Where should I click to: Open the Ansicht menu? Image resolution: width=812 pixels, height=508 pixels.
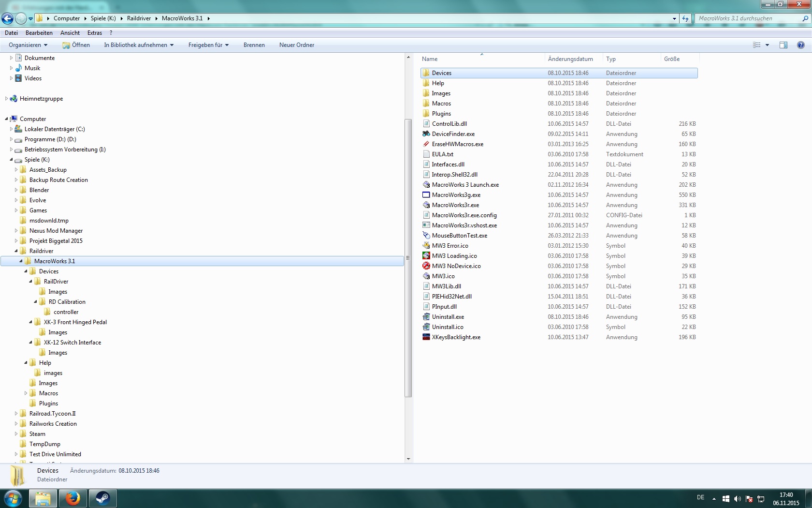pyautogui.click(x=70, y=33)
